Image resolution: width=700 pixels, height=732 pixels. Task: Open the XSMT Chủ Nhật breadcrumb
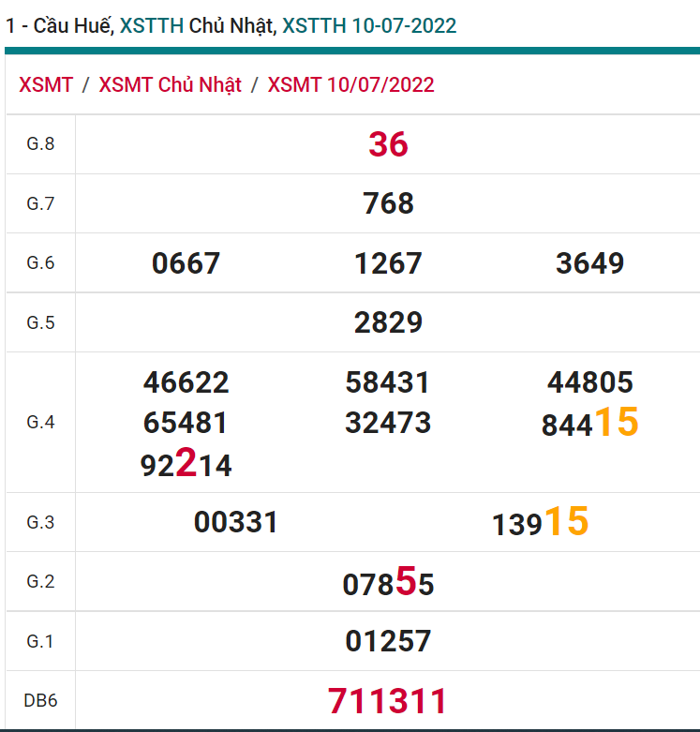pos(170,84)
